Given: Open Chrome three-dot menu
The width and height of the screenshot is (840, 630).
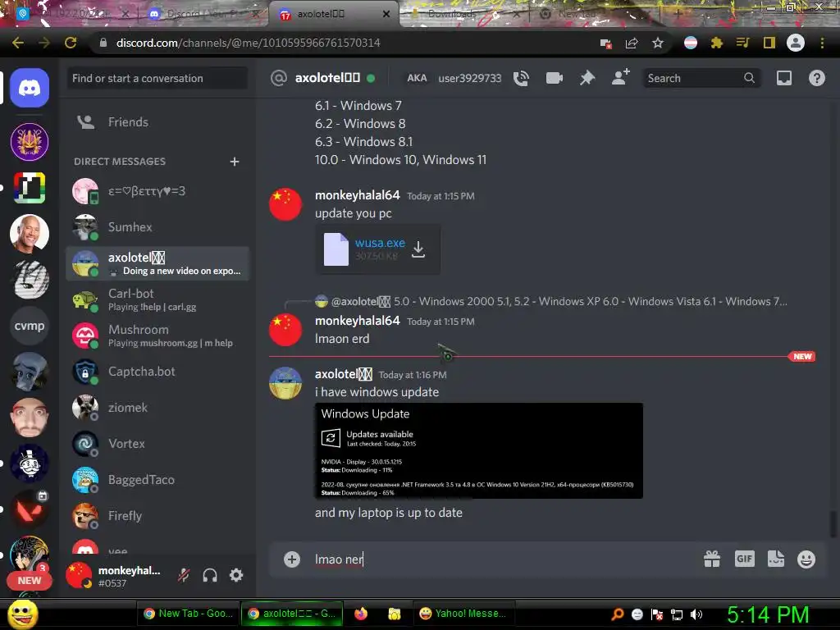Looking at the screenshot, I should point(822,43).
